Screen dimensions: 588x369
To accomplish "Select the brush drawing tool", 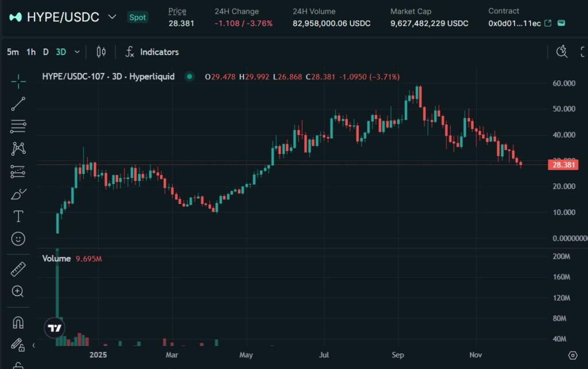I will [18, 194].
